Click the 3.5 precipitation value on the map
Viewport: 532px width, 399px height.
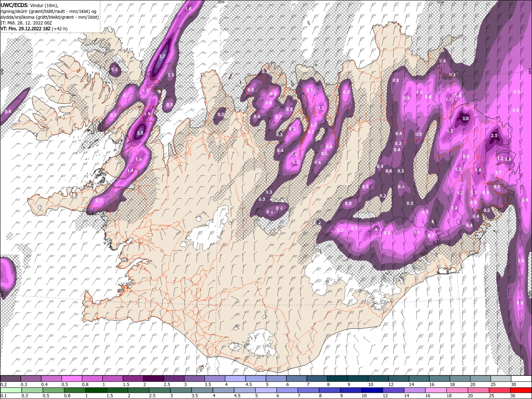pos(140,133)
